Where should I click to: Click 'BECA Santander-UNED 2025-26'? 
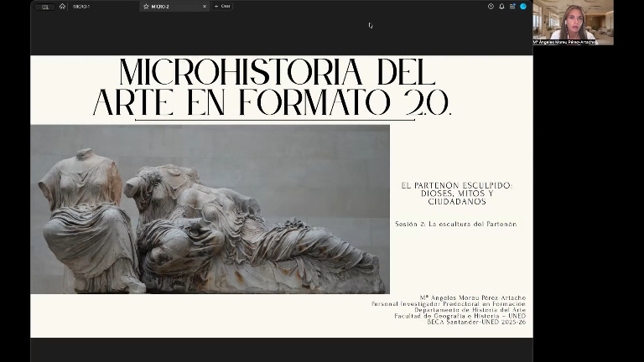click(x=476, y=322)
